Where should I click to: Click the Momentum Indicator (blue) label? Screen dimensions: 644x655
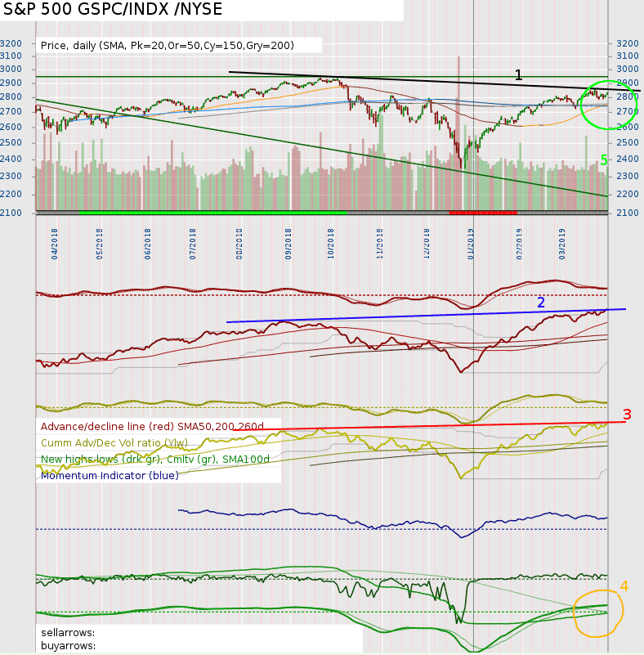click(110, 475)
